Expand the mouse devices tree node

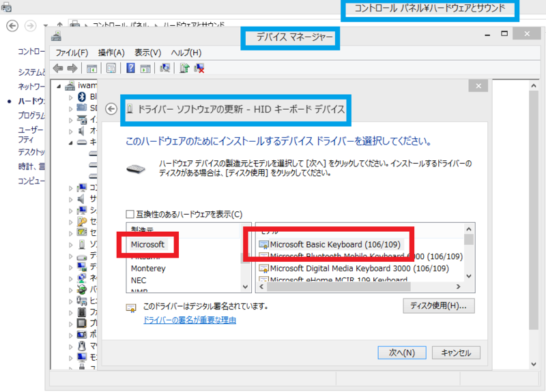pyautogui.click(x=71, y=347)
